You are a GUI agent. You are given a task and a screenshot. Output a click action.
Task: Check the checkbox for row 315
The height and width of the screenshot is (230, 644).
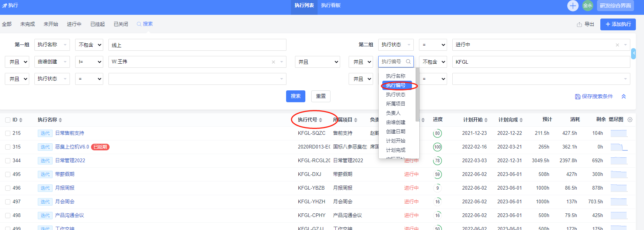(x=8, y=147)
